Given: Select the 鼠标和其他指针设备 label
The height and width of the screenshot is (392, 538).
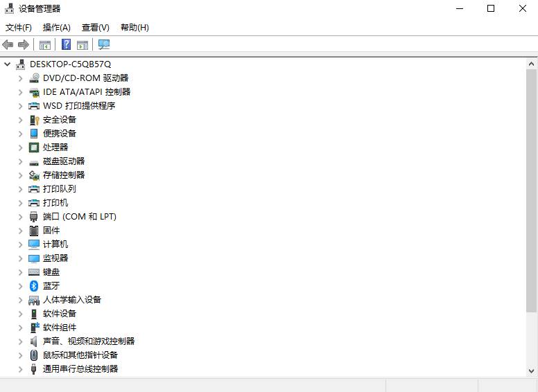Looking at the screenshot, I should [80, 355].
